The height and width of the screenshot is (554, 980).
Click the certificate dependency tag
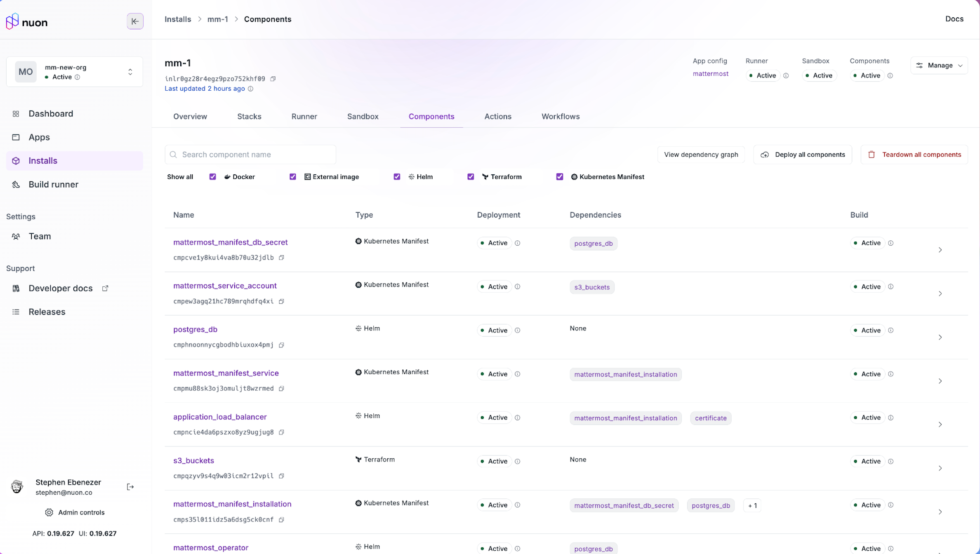click(710, 418)
